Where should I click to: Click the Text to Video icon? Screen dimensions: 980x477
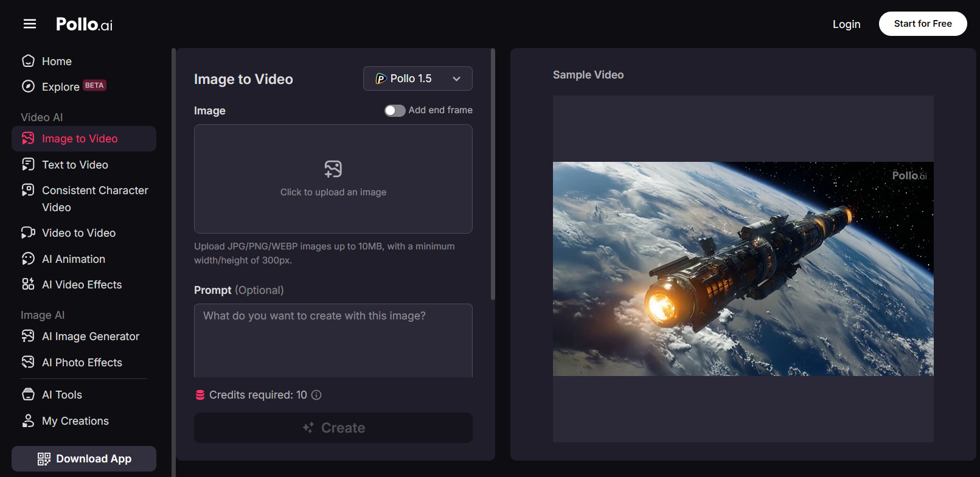tap(28, 164)
